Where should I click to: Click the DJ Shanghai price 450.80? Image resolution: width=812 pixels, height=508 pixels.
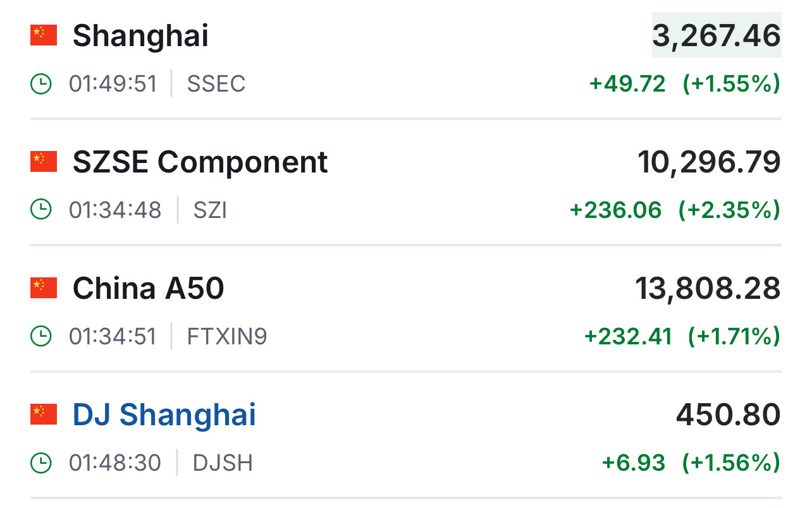tap(728, 414)
